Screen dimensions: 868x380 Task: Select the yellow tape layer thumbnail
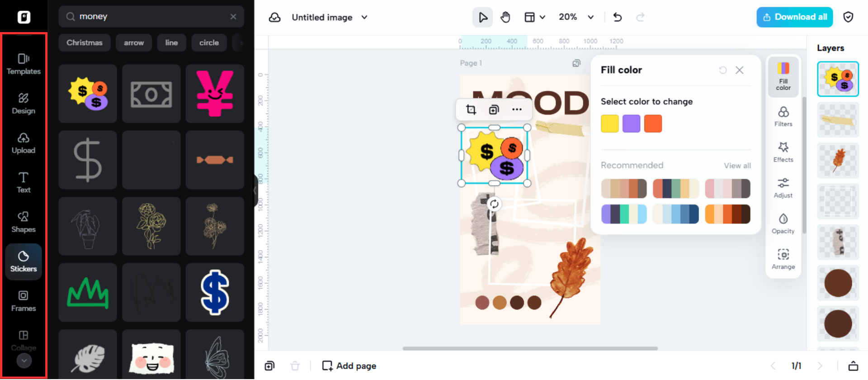pyautogui.click(x=838, y=120)
